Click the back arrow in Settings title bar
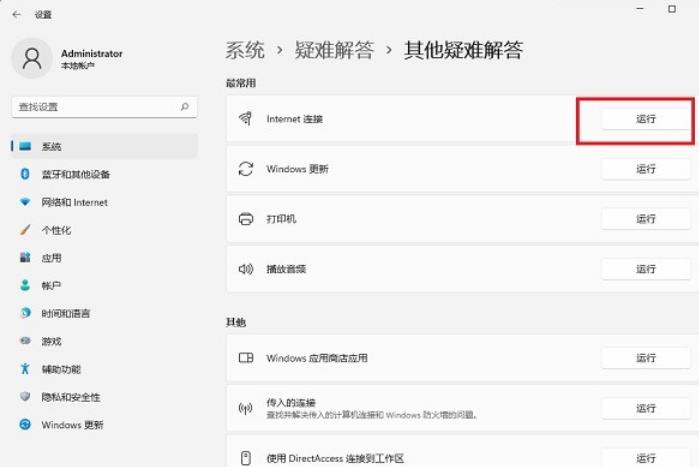This screenshot has height=467, width=699. [x=16, y=15]
